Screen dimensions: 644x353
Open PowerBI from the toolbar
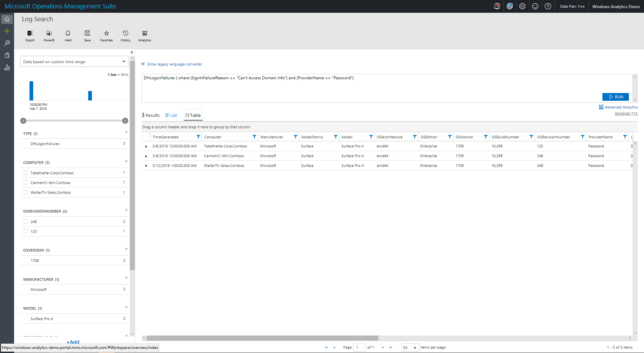click(x=49, y=36)
